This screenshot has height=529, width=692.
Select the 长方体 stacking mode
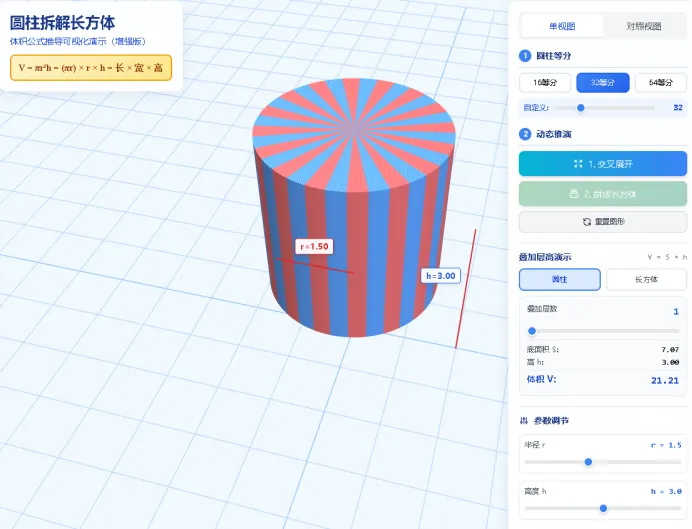(x=646, y=279)
